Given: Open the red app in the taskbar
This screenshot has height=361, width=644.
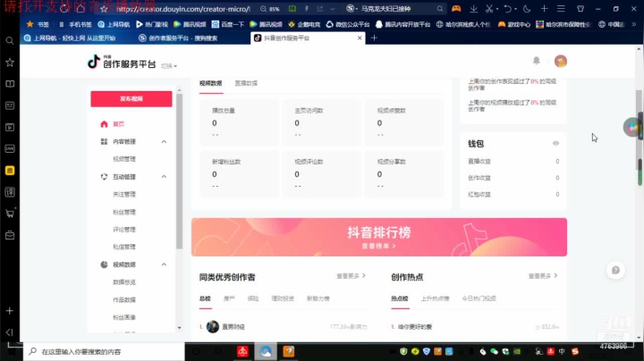Looking at the screenshot, I should click(x=242, y=351).
